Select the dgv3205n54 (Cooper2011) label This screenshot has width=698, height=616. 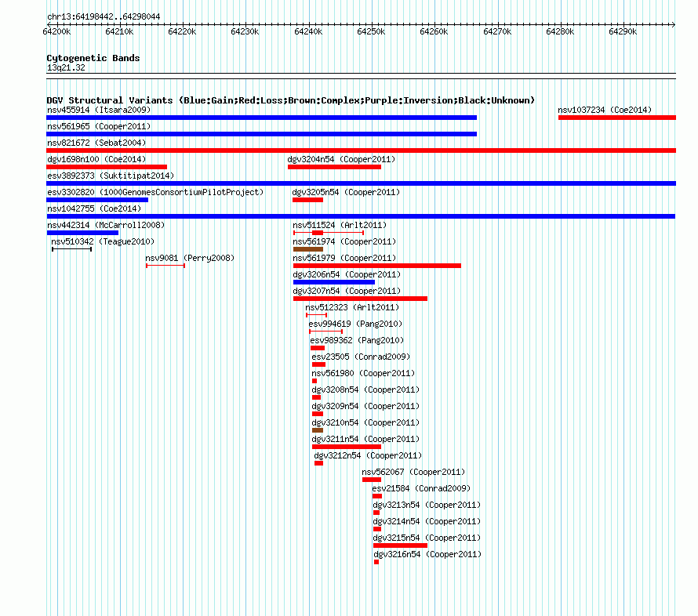[346, 192]
